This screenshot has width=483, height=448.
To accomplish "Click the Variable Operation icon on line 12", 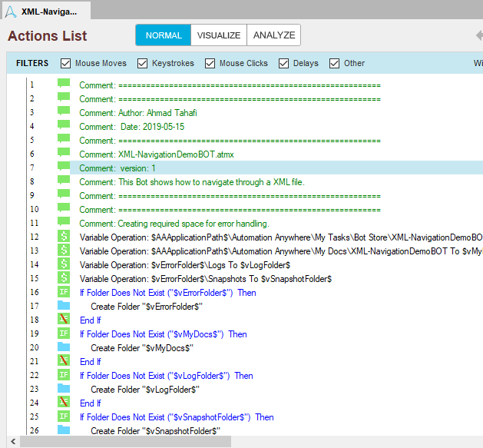I will [x=64, y=237].
